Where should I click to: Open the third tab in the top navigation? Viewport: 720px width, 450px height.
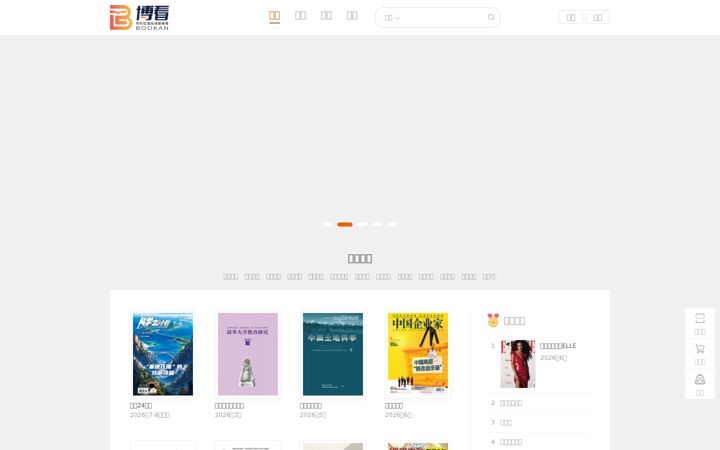pos(326,16)
